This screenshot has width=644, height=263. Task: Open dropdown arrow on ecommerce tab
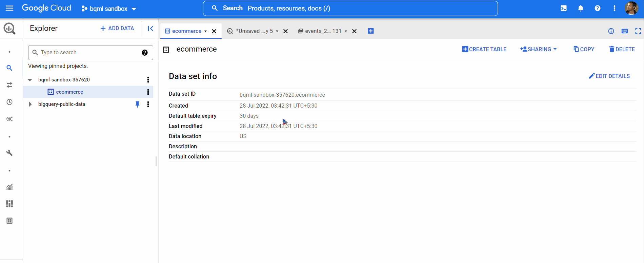tap(205, 31)
